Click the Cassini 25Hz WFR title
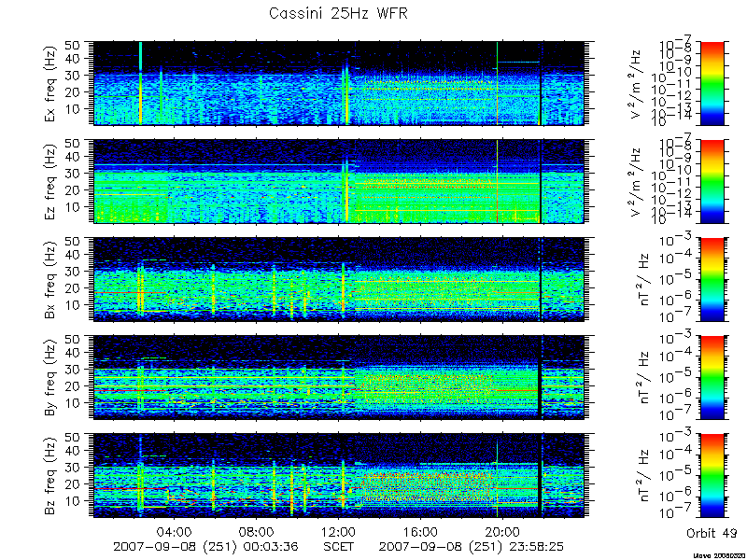Viewport: 747px width, 560px height. (x=338, y=13)
